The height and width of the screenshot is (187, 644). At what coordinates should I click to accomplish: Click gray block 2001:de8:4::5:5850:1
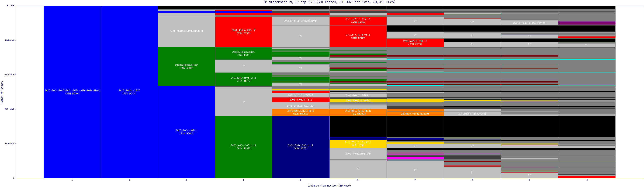[x=472, y=114]
